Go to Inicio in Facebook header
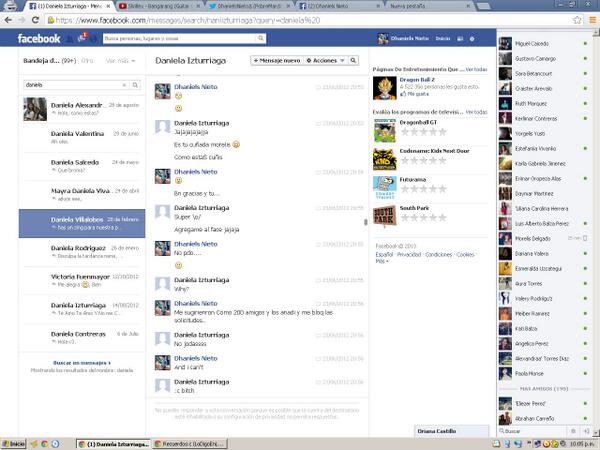600x450 pixels. click(443, 39)
